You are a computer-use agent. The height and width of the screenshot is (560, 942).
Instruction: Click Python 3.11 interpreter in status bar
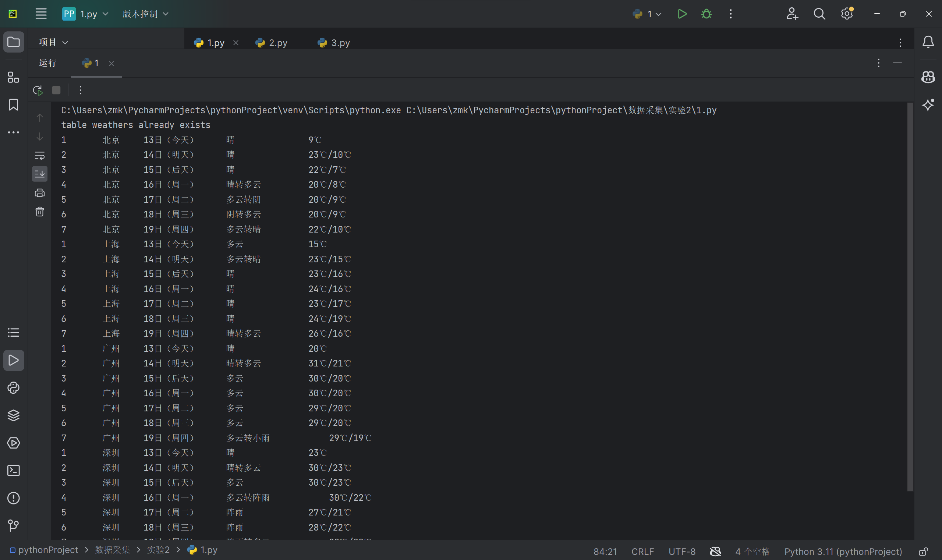[843, 551]
